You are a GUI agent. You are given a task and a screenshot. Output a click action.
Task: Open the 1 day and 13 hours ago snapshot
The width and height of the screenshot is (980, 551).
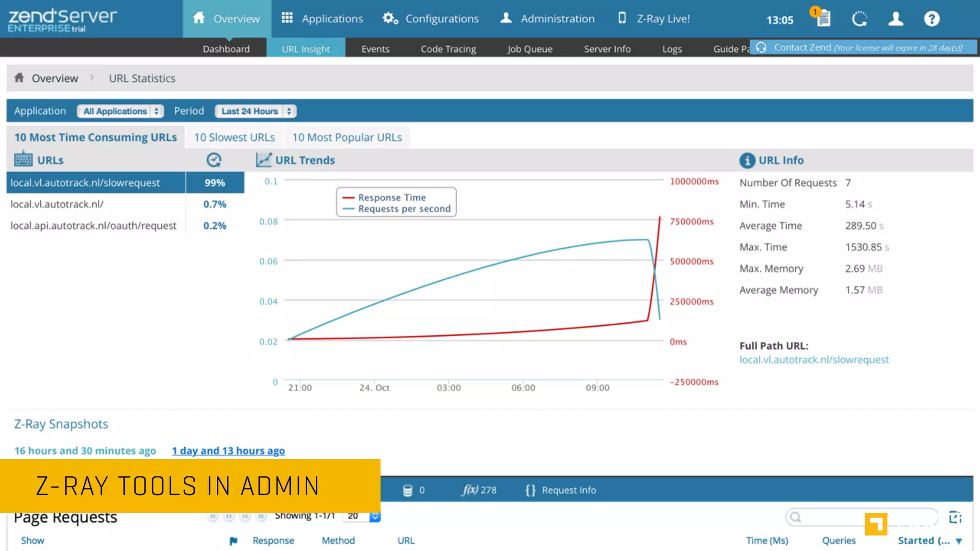click(228, 451)
